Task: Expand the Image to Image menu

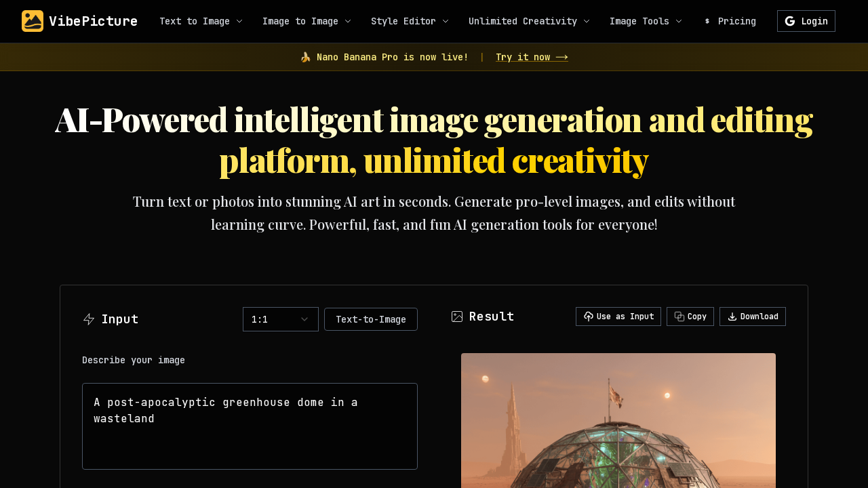Action: (x=307, y=21)
